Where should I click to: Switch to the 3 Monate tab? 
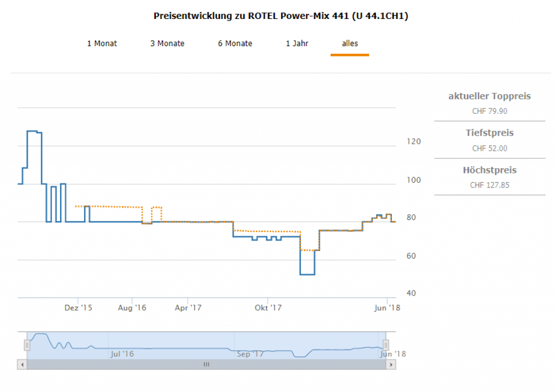pos(167,43)
